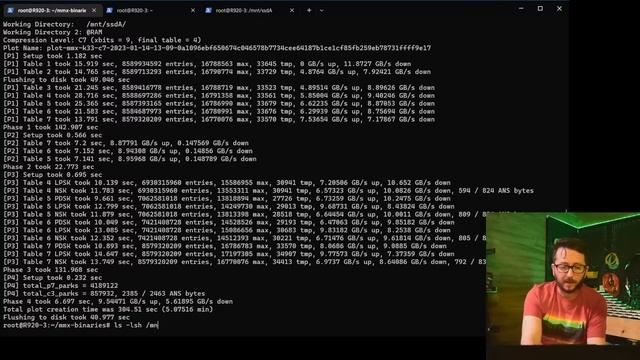Click the '[P3] Table 4 NSK took 11.783 sec' line
This screenshot has width=640, height=360.
coord(268,191)
